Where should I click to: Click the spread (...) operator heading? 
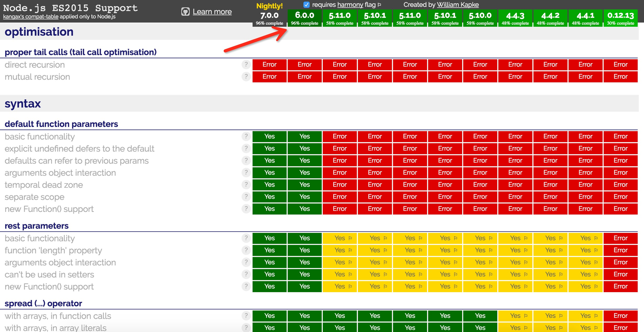pyautogui.click(x=43, y=303)
